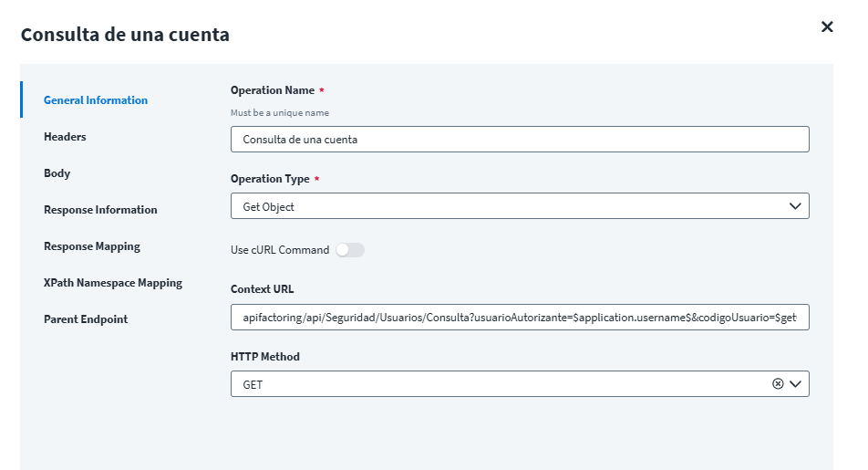Close the Consulta de una cuenta dialog

tap(827, 27)
